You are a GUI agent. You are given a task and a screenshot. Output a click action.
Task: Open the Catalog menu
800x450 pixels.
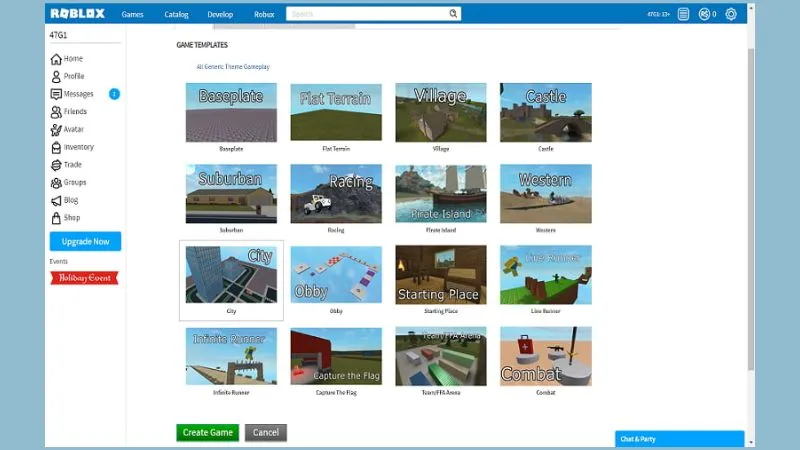point(176,14)
